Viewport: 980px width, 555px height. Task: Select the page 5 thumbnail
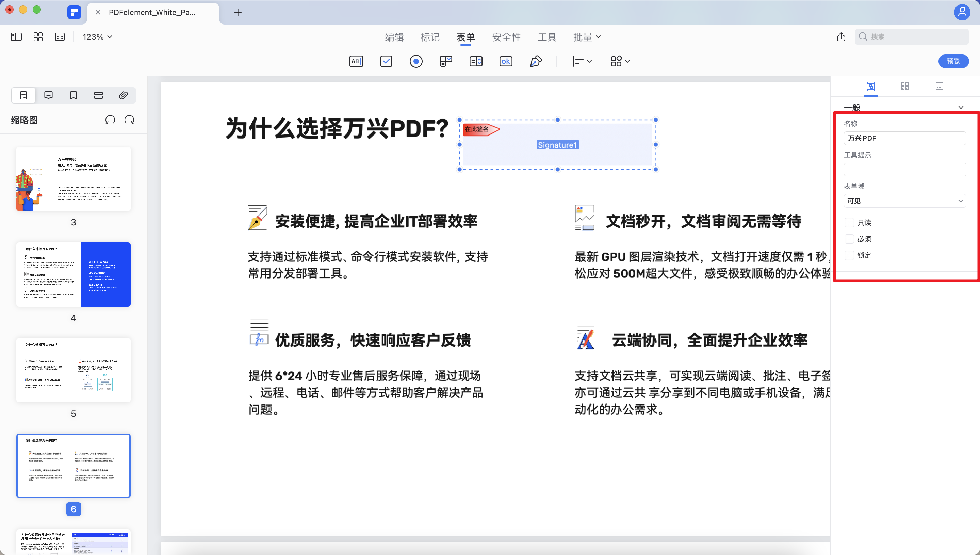click(x=73, y=370)
